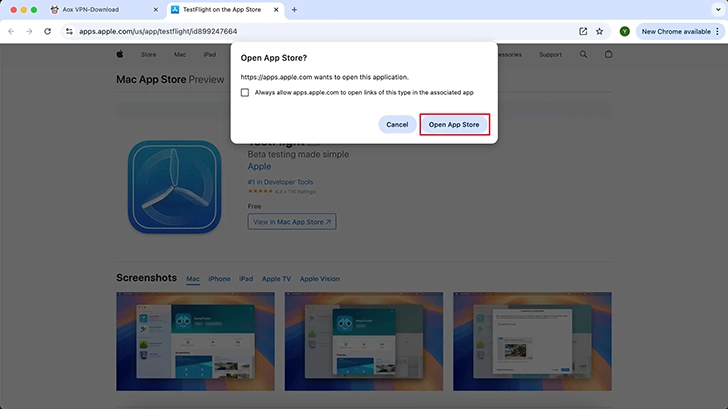The height and width of the screenshot is (409, 728).
Task: Bookmark this page with star icon
Action: [599, 31]
